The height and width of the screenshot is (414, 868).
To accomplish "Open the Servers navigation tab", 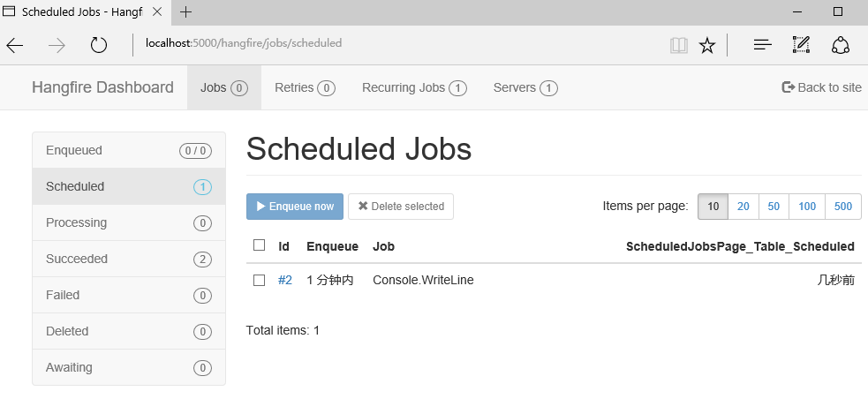I will (x=525, y=87).
